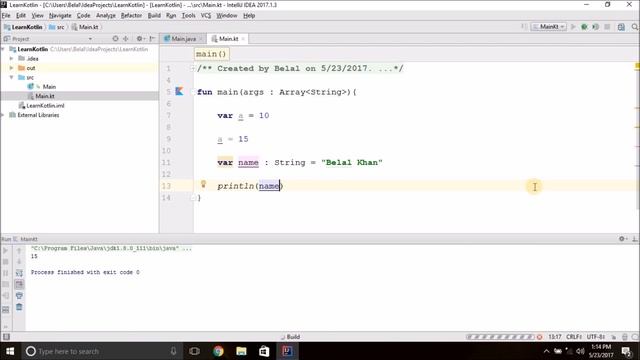640x360 pixels.
Task: Open Project Structure from the toolbar
Action: (621, 27)
